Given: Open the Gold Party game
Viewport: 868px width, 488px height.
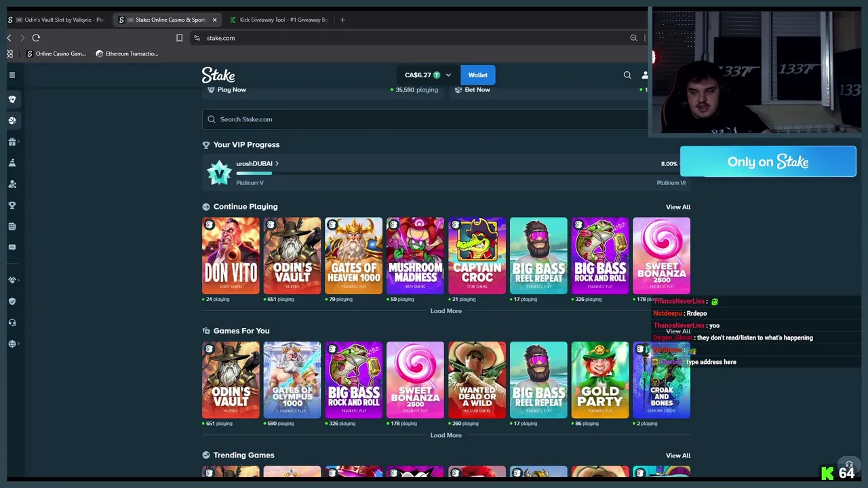Looking at the screenshot, I should [599, 380].
